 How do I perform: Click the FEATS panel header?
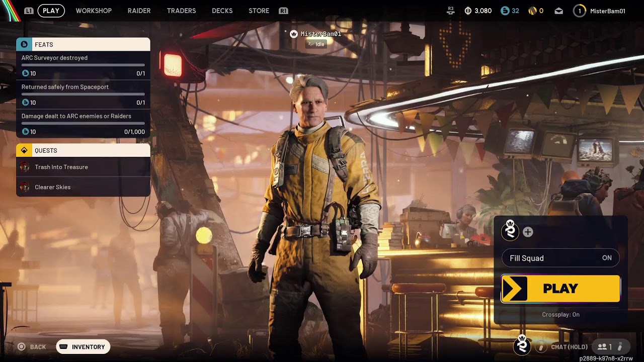(x=83, y=44)
